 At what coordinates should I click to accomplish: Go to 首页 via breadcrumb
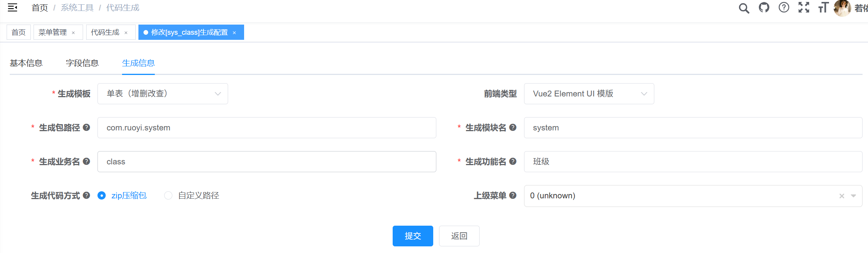[x=40, y=8]
